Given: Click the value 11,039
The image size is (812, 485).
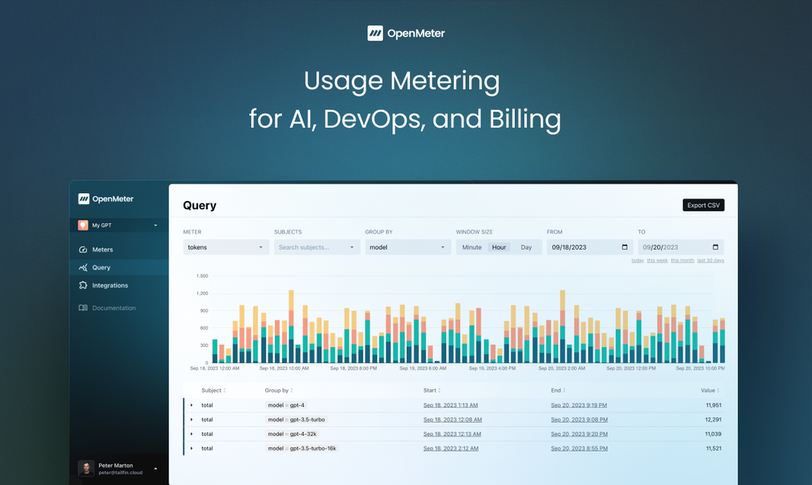Looking at the screenshot, I should click(713, 434).
